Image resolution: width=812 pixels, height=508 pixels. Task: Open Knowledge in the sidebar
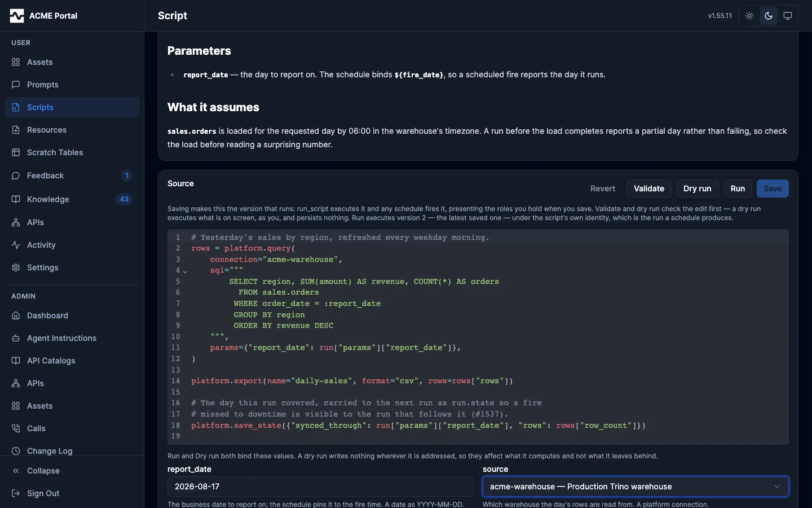click(x=72, y=199)
